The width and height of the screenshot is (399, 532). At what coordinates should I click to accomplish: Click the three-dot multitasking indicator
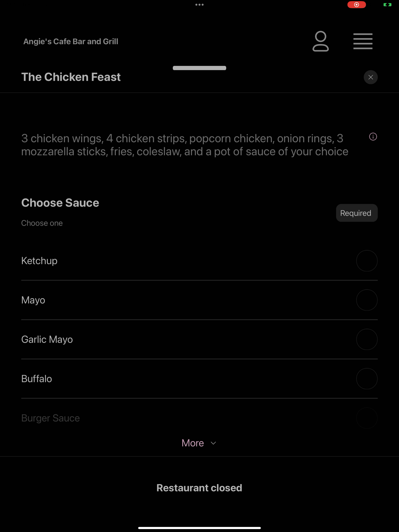click(x=199, y=4)
